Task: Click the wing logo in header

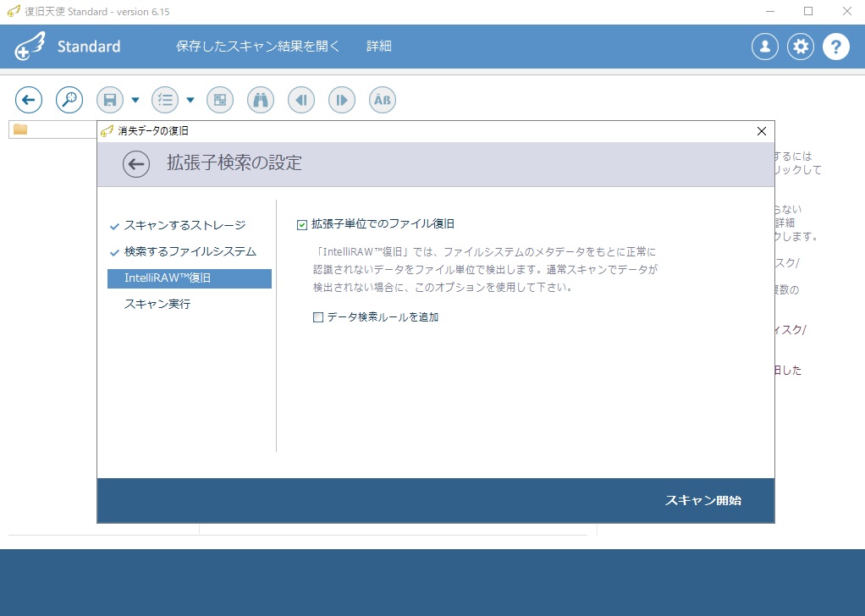Action: click(30, 47)
